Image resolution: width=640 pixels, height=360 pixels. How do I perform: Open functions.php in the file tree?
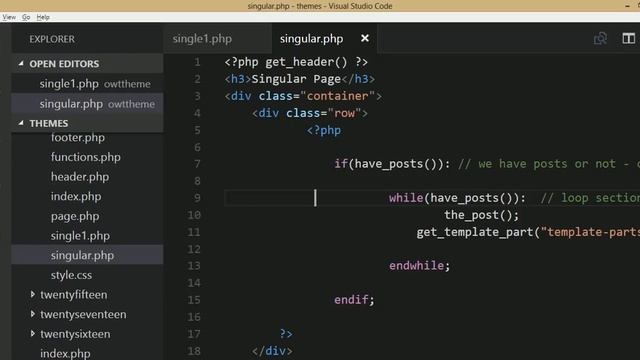[x=86, y=157]
